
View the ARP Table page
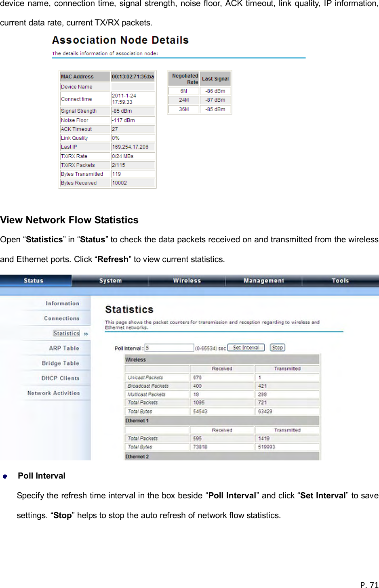point(63,348)
